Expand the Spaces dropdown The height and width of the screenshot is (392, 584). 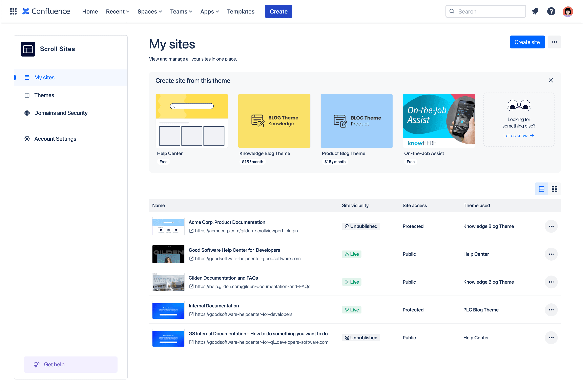click(150, 12)
